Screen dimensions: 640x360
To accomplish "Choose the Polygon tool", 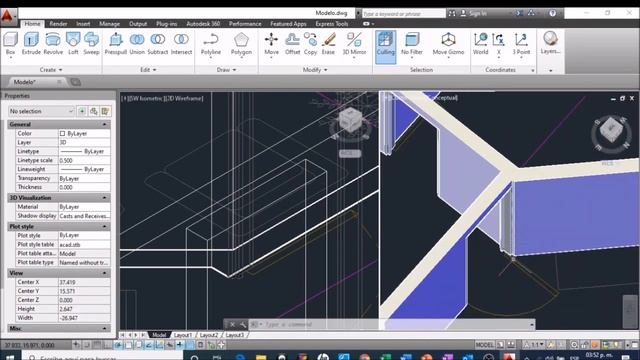I will [241, 44].
